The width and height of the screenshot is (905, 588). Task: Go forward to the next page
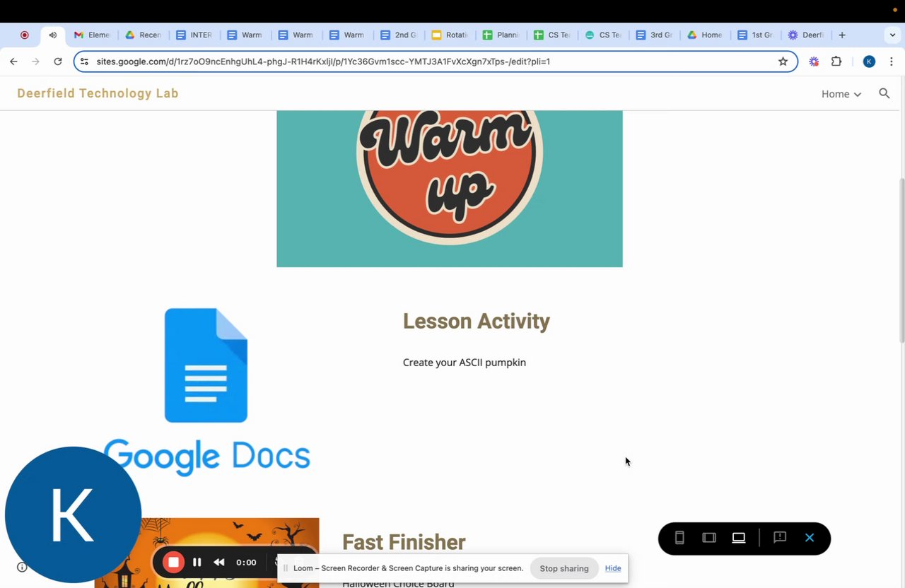tap(35, 61)
